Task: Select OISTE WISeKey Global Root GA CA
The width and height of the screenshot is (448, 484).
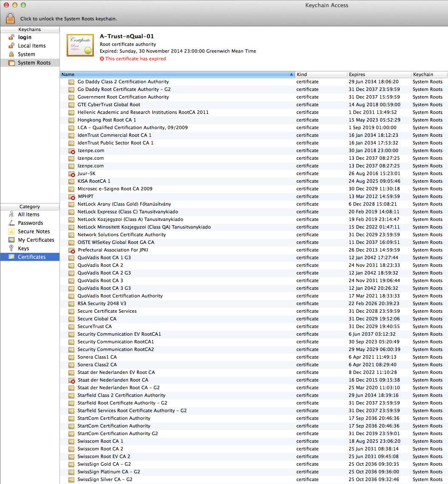Action: pyautogui.click(x=254, y=242)
